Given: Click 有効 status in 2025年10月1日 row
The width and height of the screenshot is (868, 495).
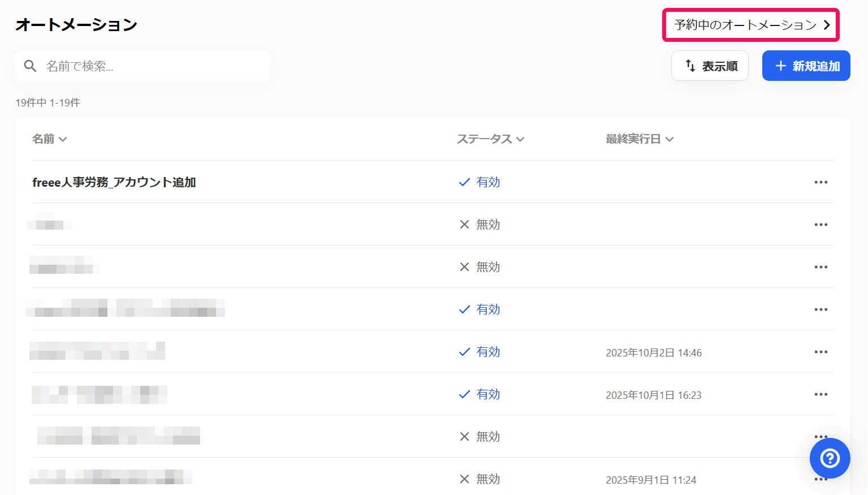Looking at the screenshot, I should click(x=480, y=394).
